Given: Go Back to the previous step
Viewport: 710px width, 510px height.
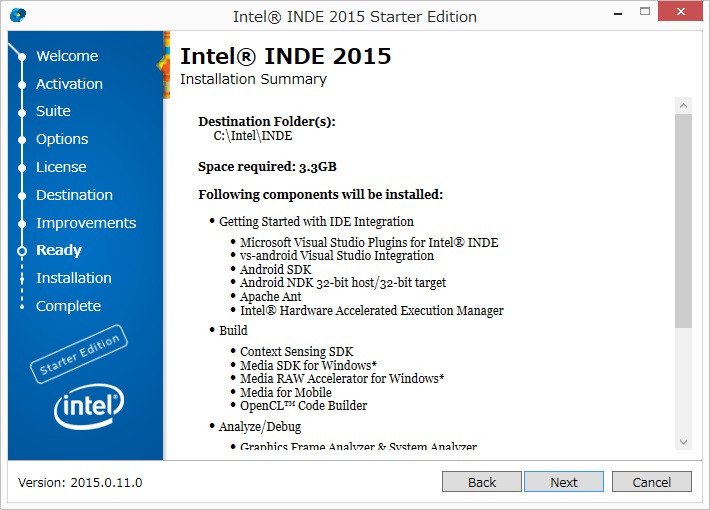Looking at the screenshot, I should (x=482, y=482).
